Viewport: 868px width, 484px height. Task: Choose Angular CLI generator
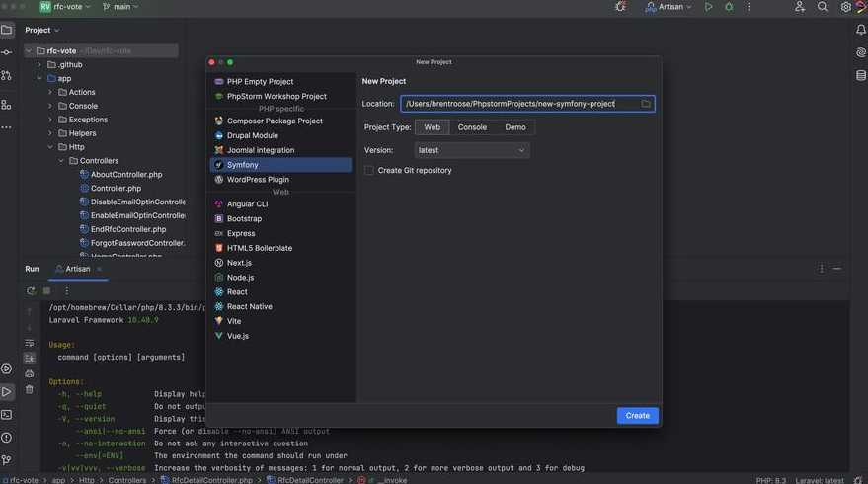(280, 204)
